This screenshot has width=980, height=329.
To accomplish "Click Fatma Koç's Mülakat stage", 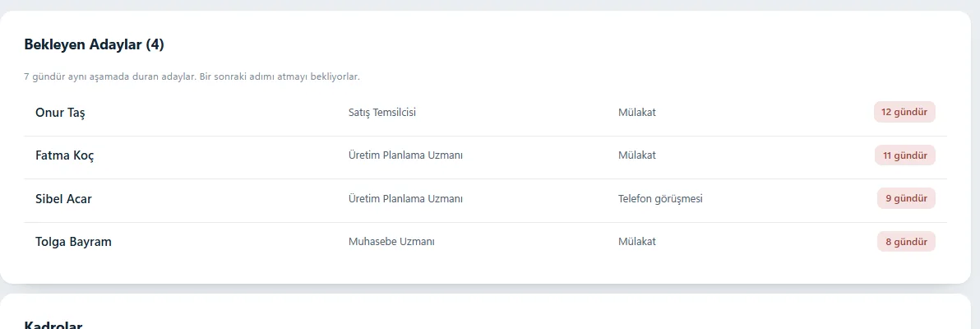I will click(x=637, y=155).
